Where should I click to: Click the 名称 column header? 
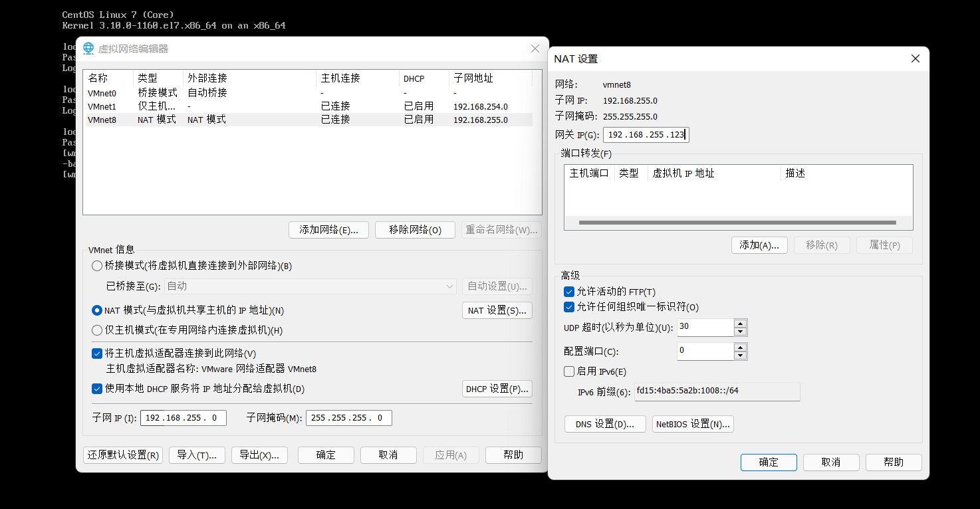pos(108,78)
